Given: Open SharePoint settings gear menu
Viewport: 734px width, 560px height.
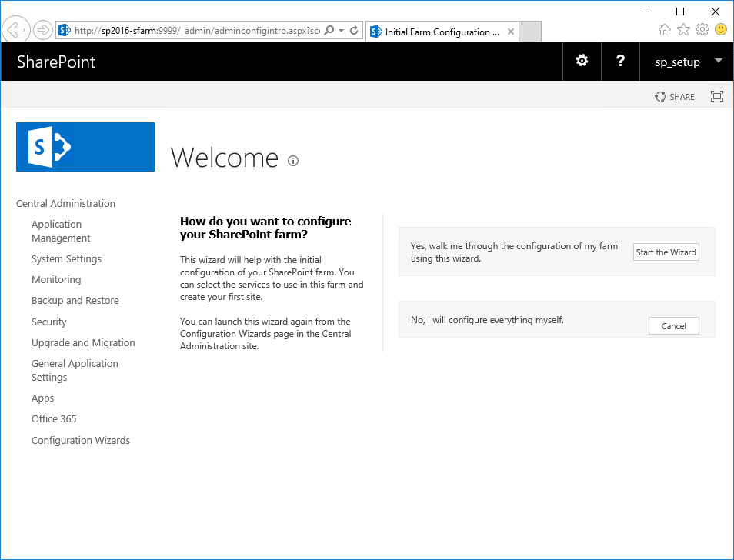Looking at the screenshot, I should click(x=582, y=61).
